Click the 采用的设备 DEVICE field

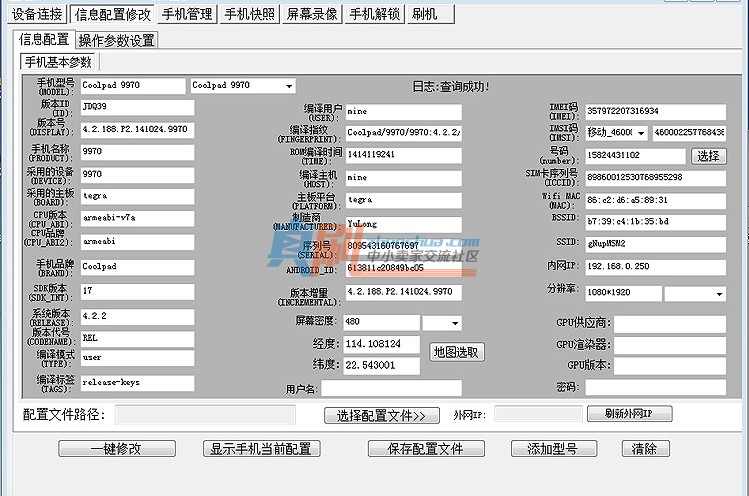(x=137, y=175)
